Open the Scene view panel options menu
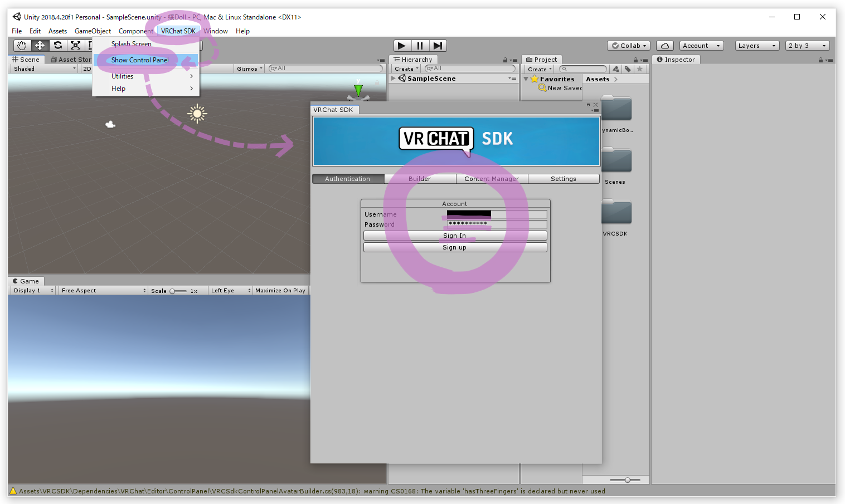 point(381,60)
